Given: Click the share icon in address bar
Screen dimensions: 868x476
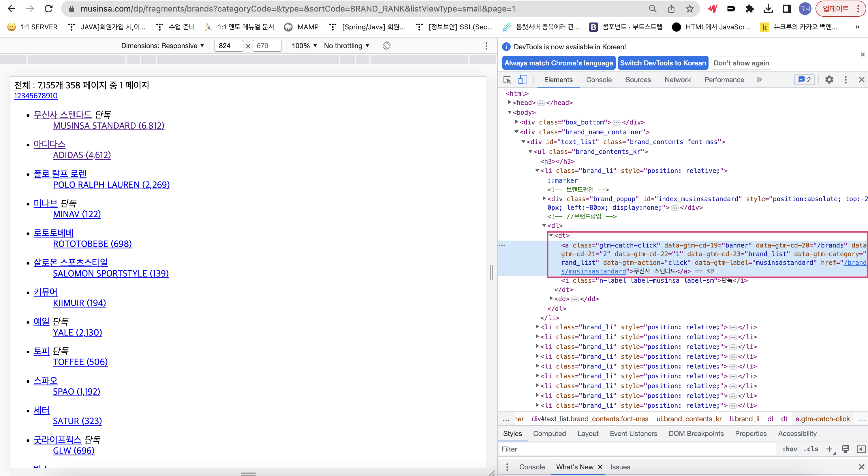Looking at the screenshot, I should [671, 9].
